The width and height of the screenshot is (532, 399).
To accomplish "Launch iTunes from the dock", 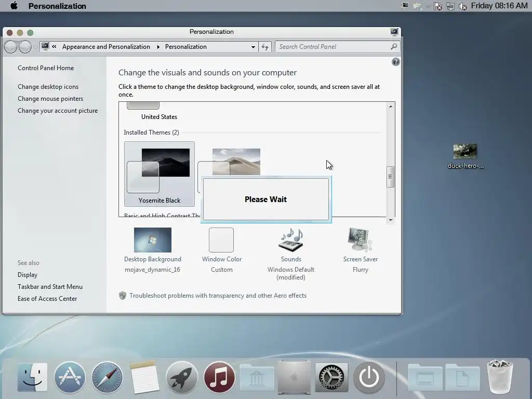I will pos(219,377).
